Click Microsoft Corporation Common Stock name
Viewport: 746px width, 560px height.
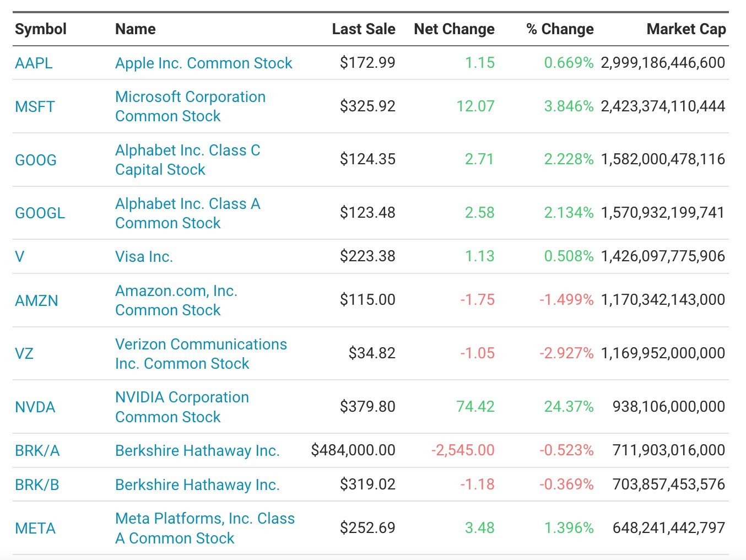190,106
